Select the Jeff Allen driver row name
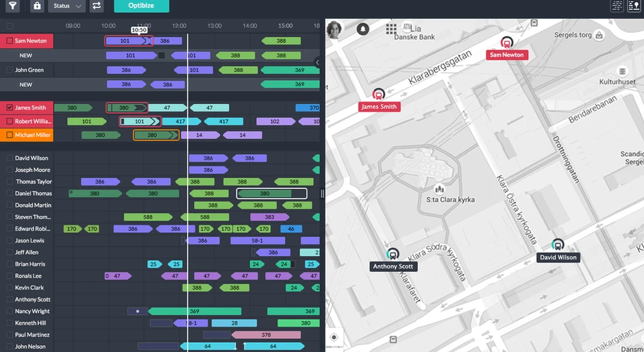 pyautogui.click(x=27, y=252)
